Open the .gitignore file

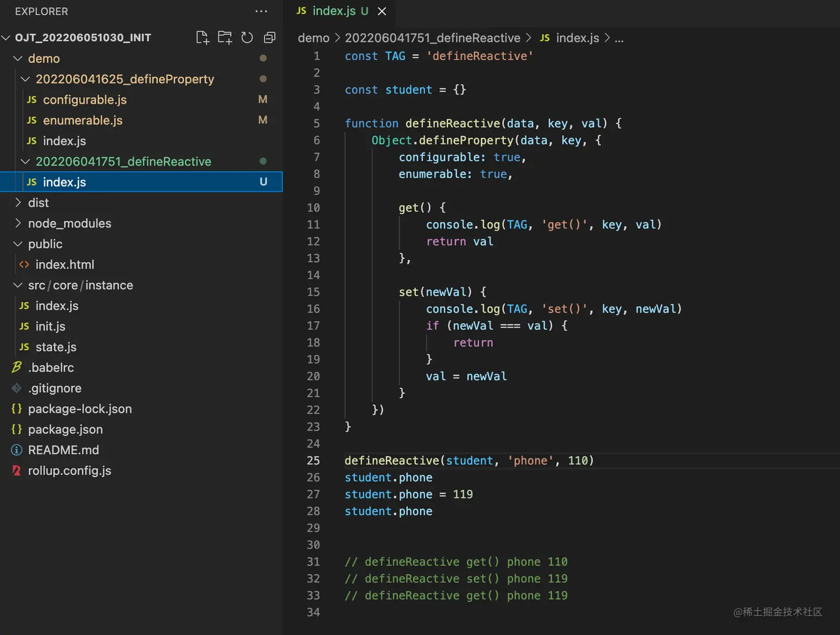[55, 388]
